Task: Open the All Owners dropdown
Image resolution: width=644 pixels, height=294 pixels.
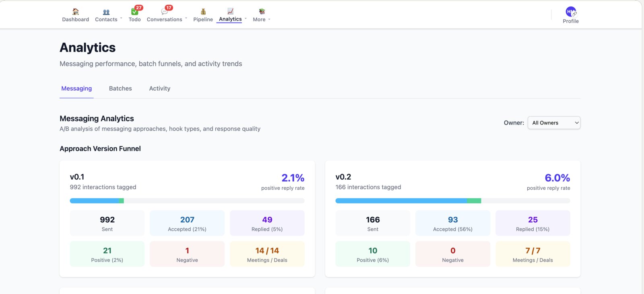Action: [554, 123]
